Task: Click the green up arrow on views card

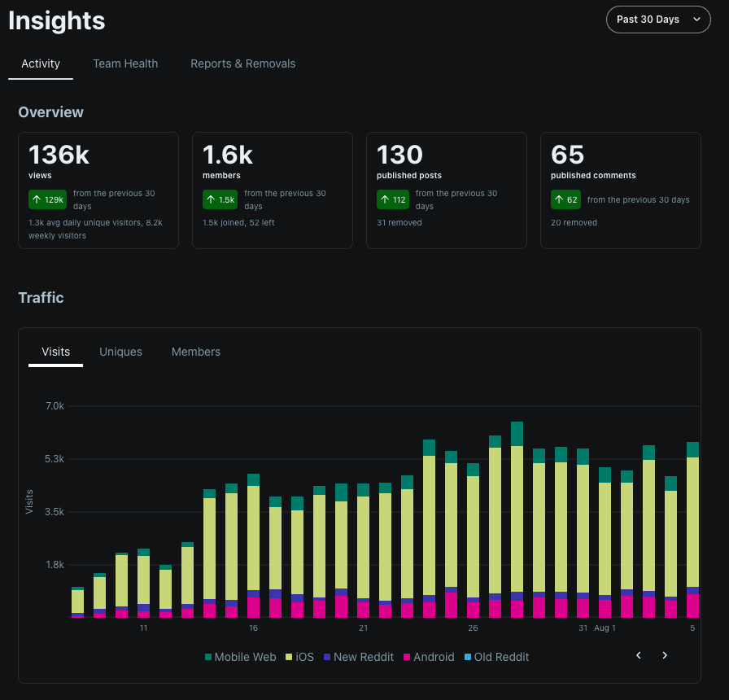Action: click(x=37, y=199)
